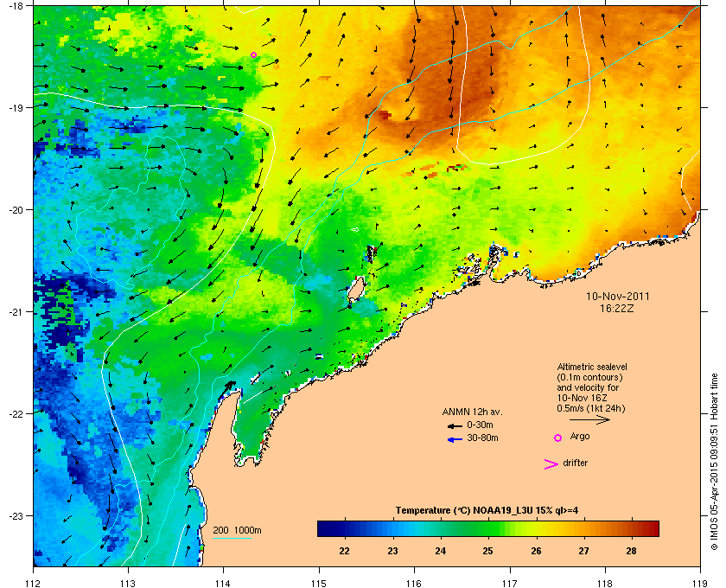This screenshot has width=726, height=588.
Task: Click the dark red 28°C end of colorbar
Action: 652,528
